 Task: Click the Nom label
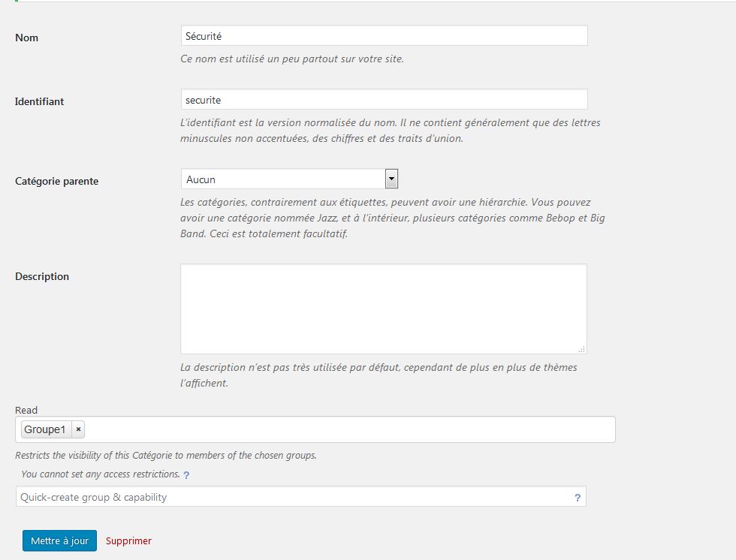pyautogui.click(x=26, y=38)
